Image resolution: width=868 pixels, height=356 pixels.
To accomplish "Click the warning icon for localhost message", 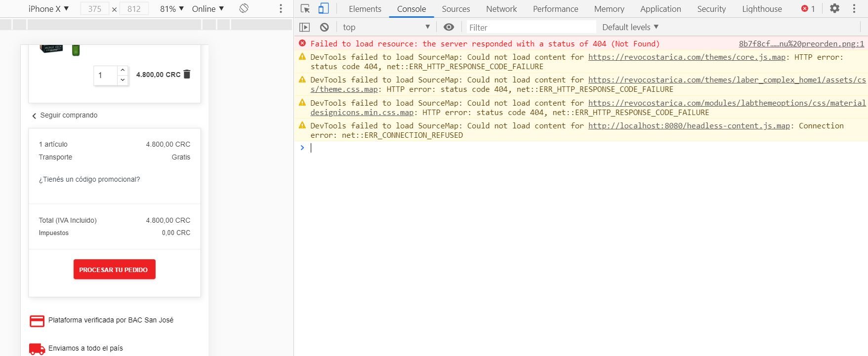I will click(x=302, y=125).
